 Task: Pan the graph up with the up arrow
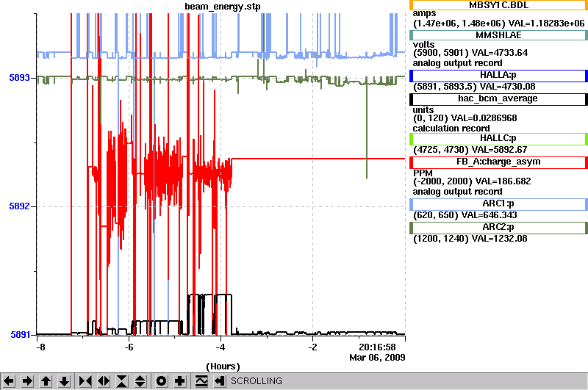tap(46, 381)
